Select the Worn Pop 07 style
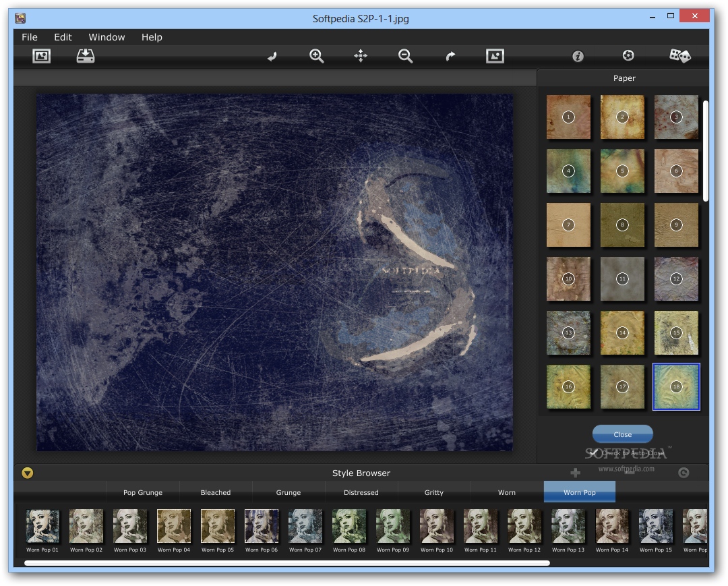Image resolution: width=728 pixels, height=586 pixels. coord(305,526)
